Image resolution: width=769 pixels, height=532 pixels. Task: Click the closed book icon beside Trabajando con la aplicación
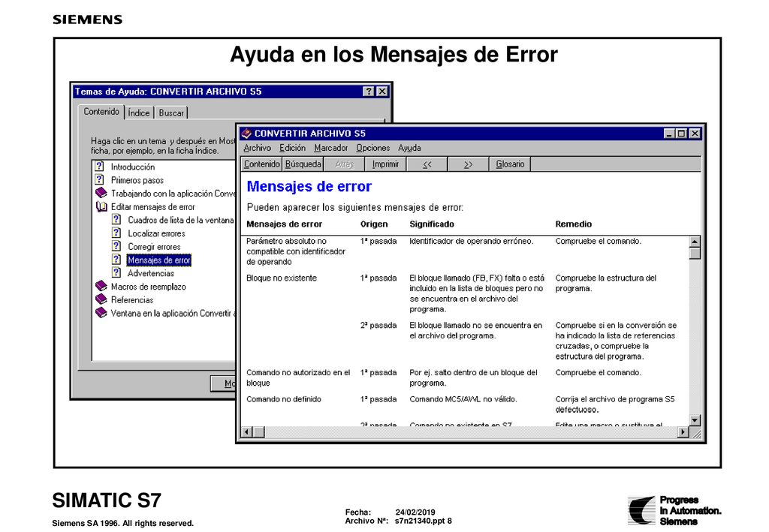coord(101,193)
